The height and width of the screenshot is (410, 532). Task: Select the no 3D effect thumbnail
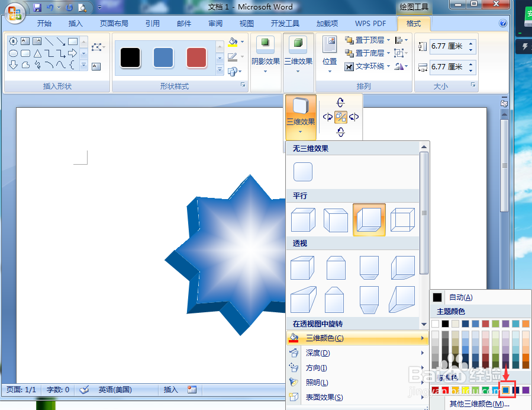[302, 172]
